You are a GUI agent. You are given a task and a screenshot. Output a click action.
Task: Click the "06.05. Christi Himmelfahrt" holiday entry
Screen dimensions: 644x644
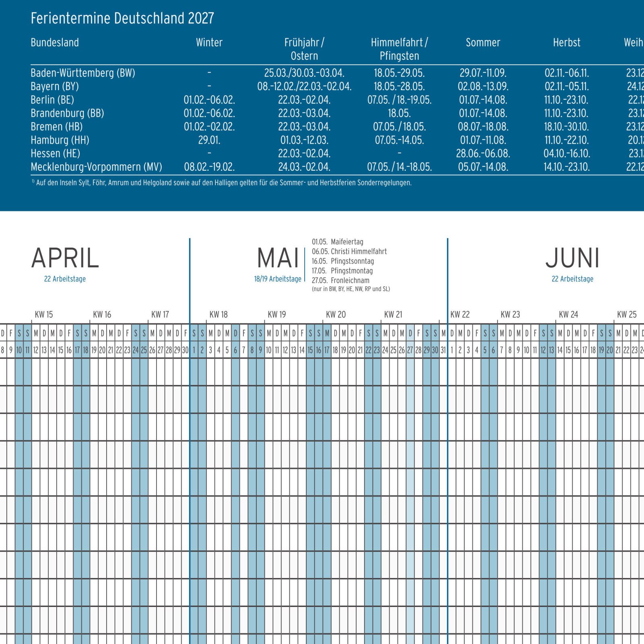click(349, 252)
